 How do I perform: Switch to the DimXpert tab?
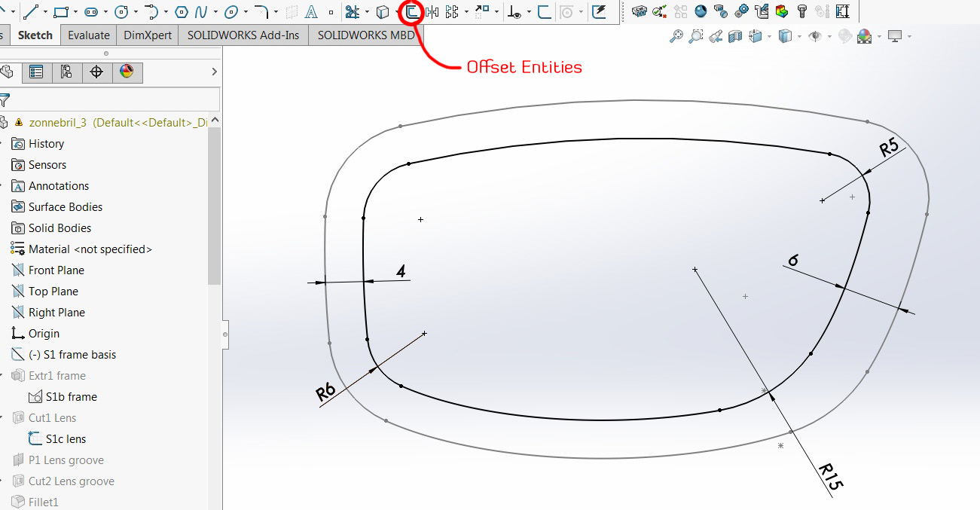pyautogui.click(x=148, y=35)
